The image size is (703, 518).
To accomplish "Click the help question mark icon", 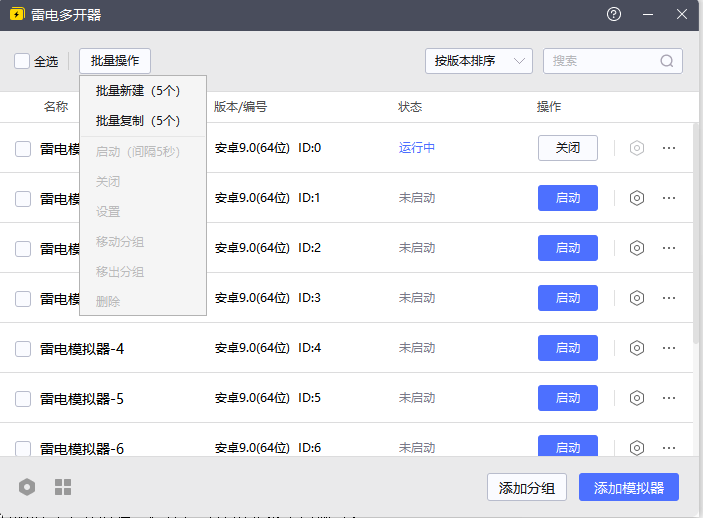I will [614, 14].
